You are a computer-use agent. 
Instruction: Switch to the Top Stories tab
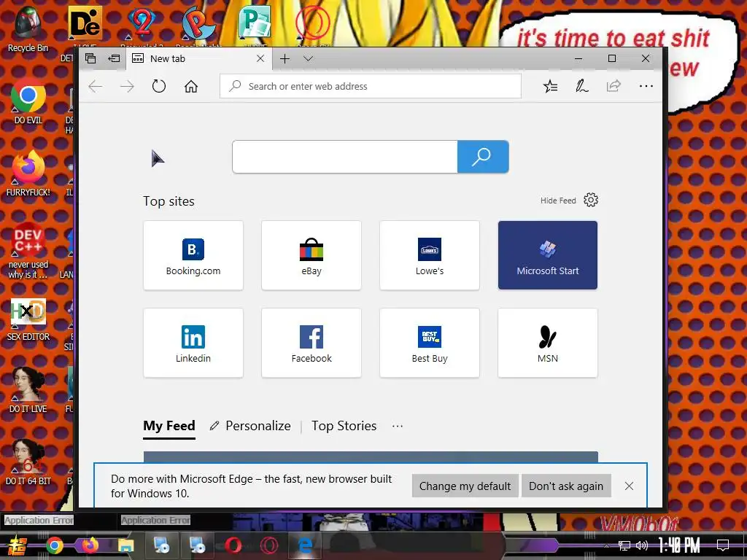click(x=344, y=426)
